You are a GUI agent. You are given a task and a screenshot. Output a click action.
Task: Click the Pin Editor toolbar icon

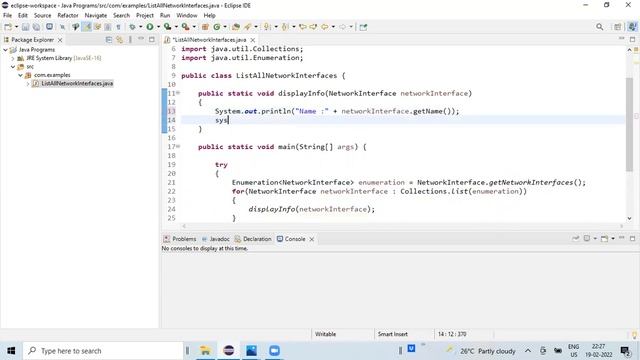click(363, 27)
